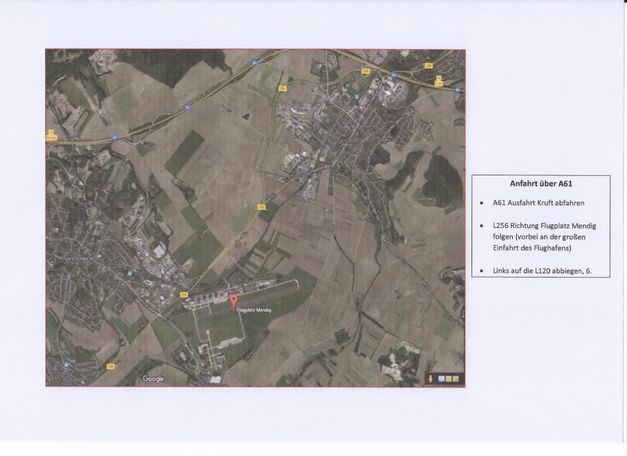This screenshot has width=627, height=456.
Task: Click the Google logo on the map
Action: 153,379
